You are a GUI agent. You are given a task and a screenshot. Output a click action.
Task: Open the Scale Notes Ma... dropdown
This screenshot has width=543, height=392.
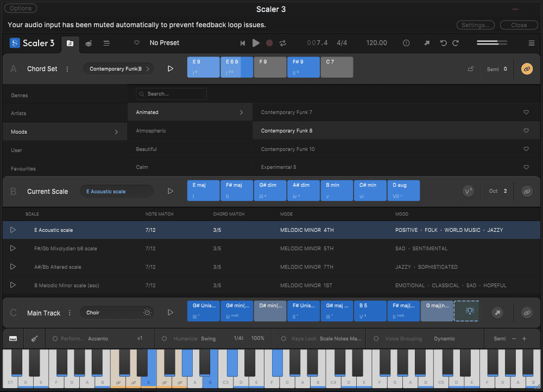click(340, 339)
